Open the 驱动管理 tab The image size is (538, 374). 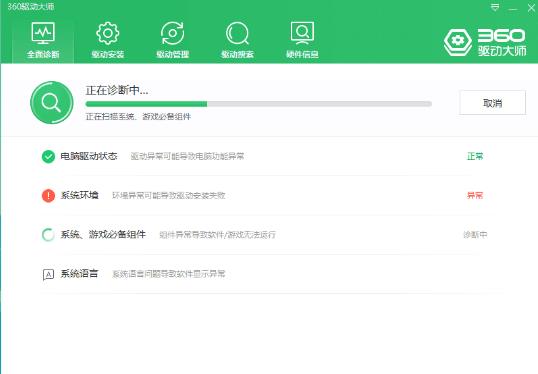[173, 40]
